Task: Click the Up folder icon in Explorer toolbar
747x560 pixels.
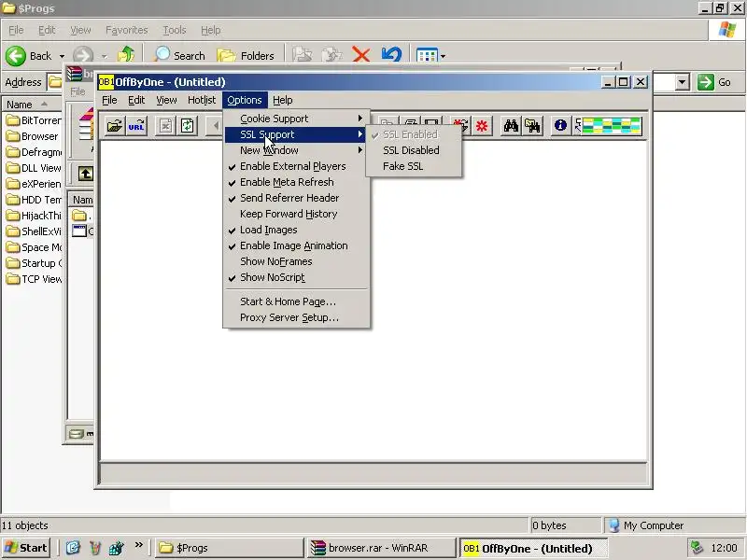Action: [x=126, y=55]
